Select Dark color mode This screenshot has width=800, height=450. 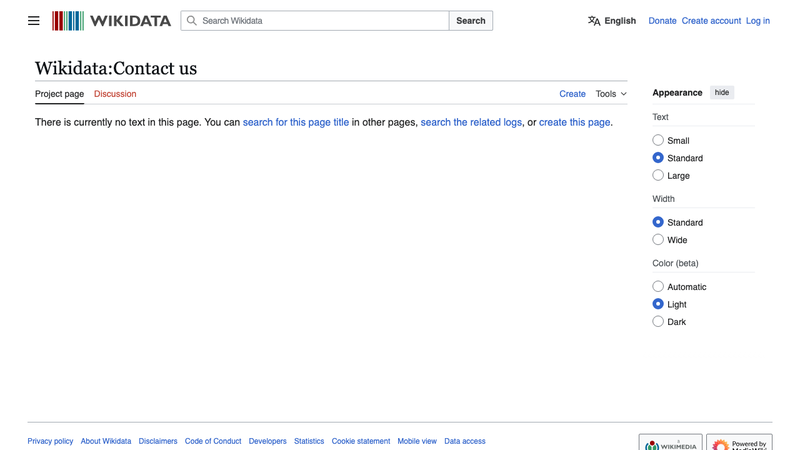658,321
